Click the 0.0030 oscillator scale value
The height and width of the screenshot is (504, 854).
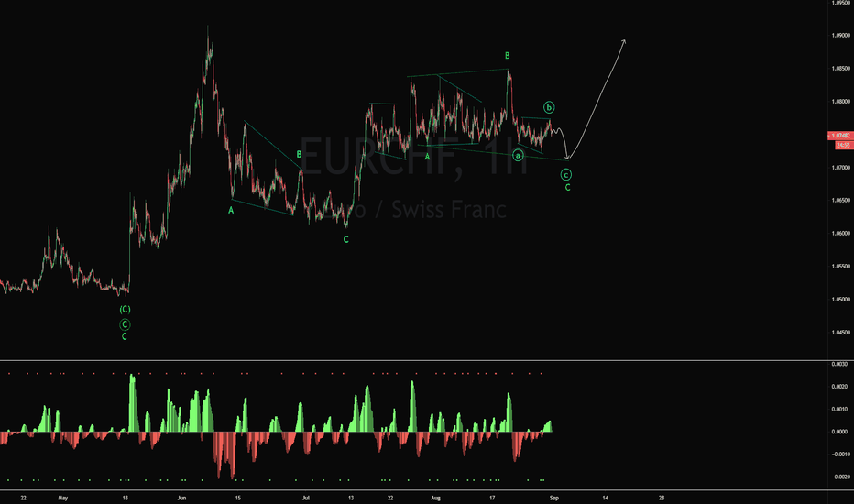tap(840, 364)
